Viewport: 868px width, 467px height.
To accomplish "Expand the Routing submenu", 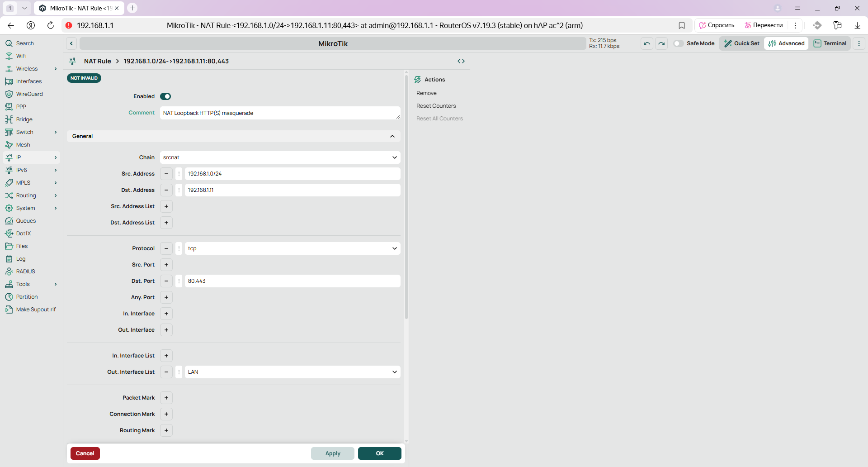I will tap(56, 195).
